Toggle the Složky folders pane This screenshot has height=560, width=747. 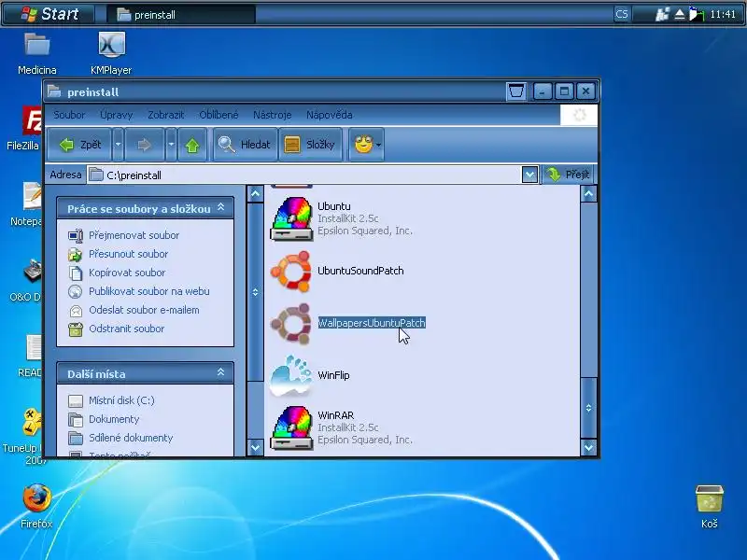pyautogui.click(x=310, y=145)
